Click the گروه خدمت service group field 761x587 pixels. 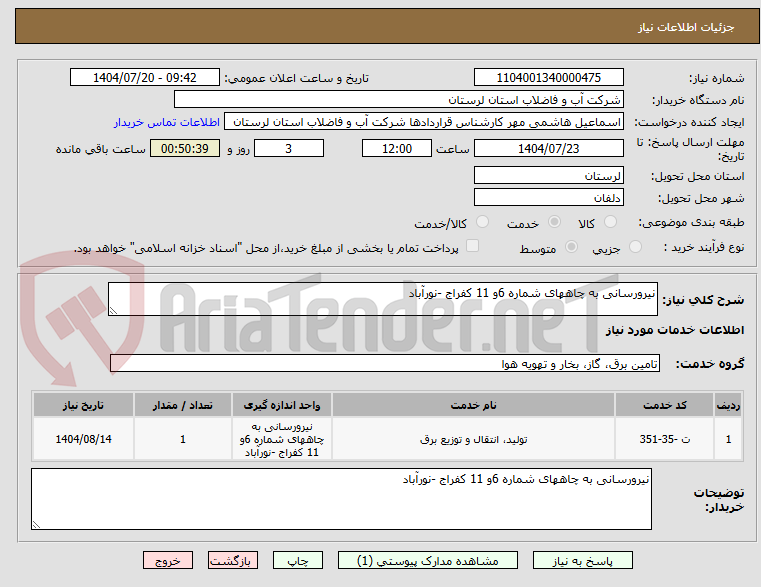(x=385, y=363)
